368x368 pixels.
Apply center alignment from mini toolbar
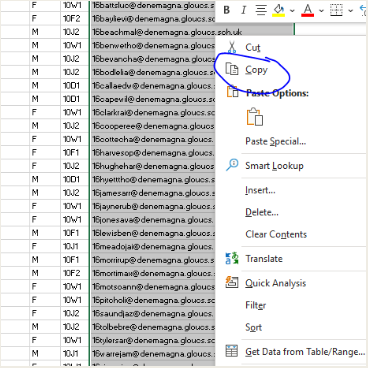coord(261,10)
